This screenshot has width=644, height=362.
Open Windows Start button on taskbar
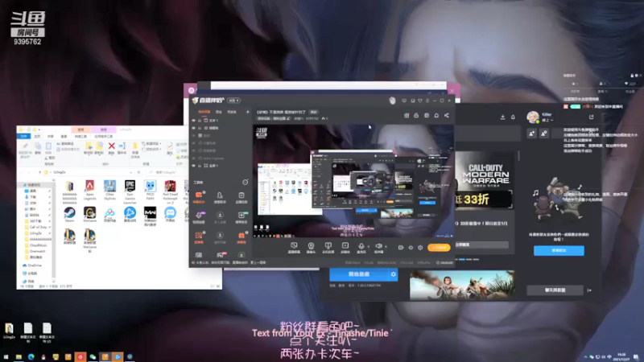coord(6,357)
